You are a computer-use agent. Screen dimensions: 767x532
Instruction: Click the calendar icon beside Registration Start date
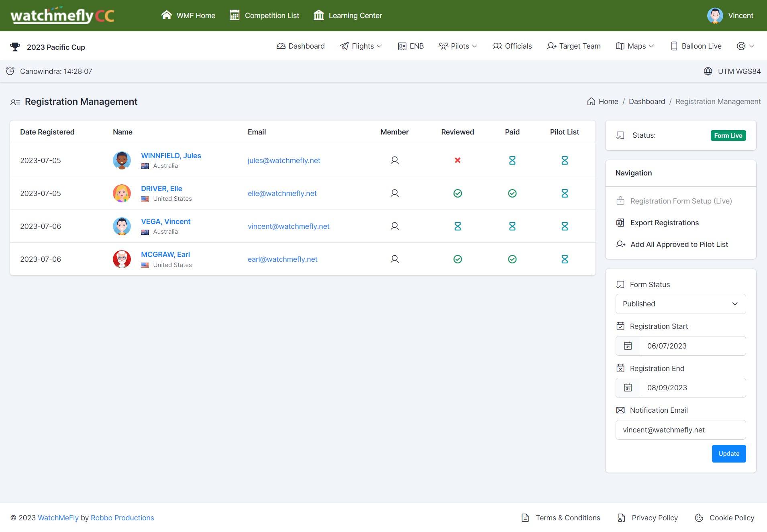pos(628,346)
